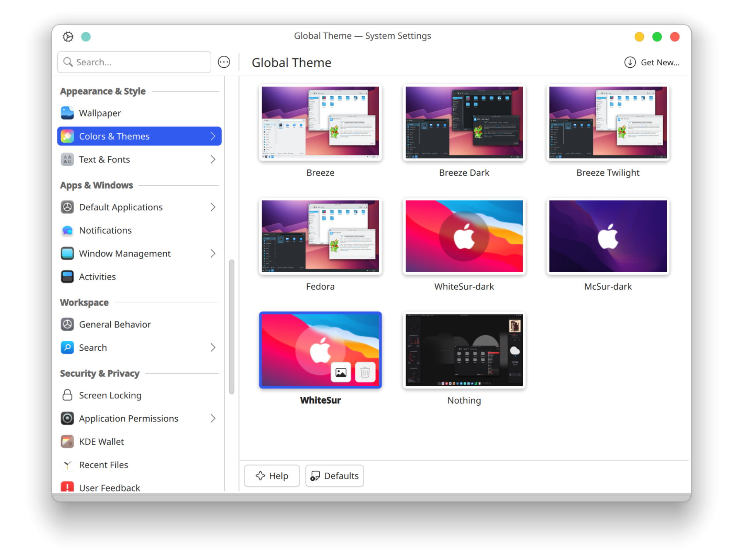Click the wallpaper preview icon on WhiteSur theme
This screenshot has width=743, height=560.
pos(341,372)
